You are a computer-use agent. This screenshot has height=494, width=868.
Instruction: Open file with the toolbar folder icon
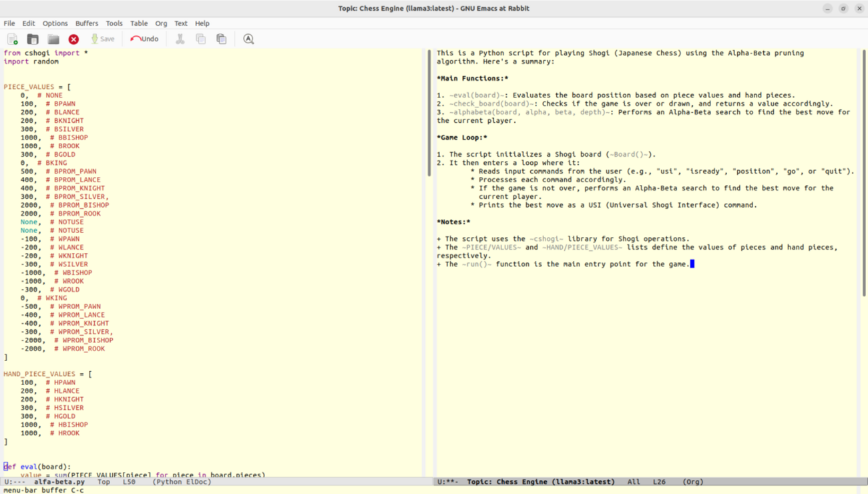click(x=33, y=39)
